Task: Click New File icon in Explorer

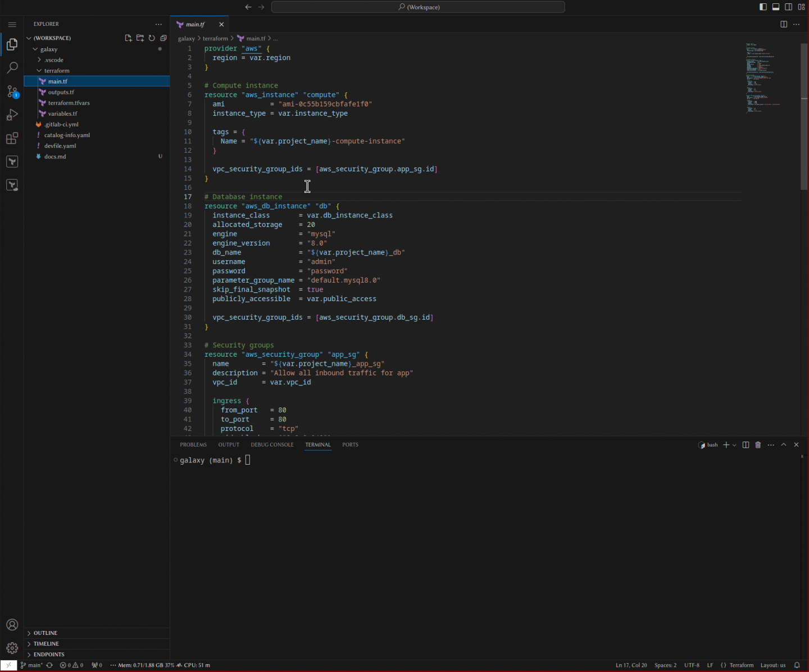Action: [x=128, y=38]
